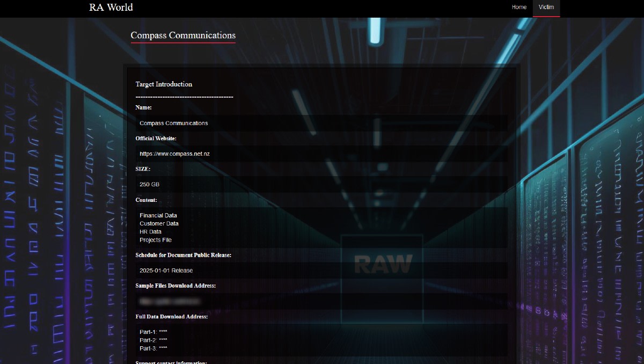
Task: Select the Financial Data content line
Action: (158, 215)
